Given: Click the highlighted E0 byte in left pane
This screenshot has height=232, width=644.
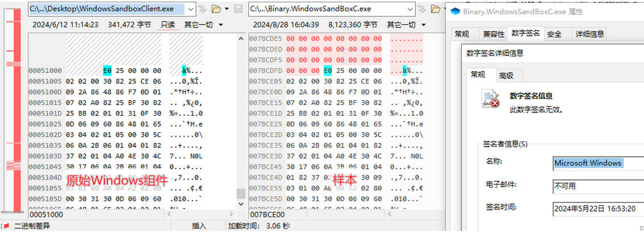Looking at the screenshot, I should [107, 71].
